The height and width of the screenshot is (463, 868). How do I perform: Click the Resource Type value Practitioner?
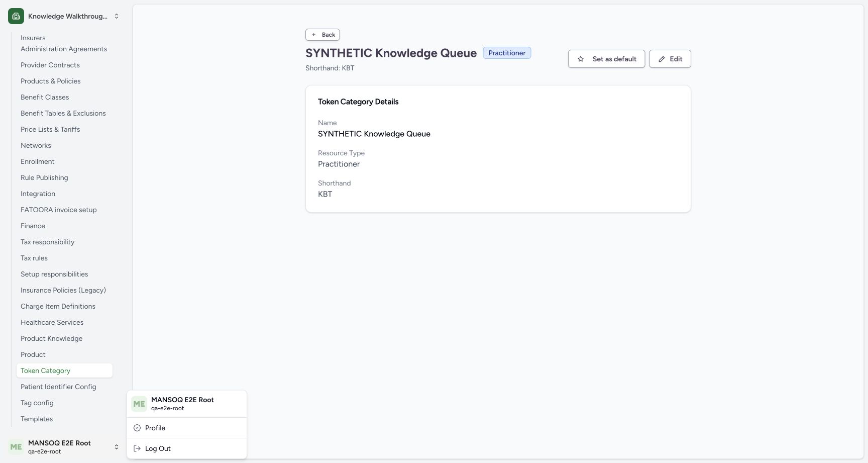click(x=339, y=164)
